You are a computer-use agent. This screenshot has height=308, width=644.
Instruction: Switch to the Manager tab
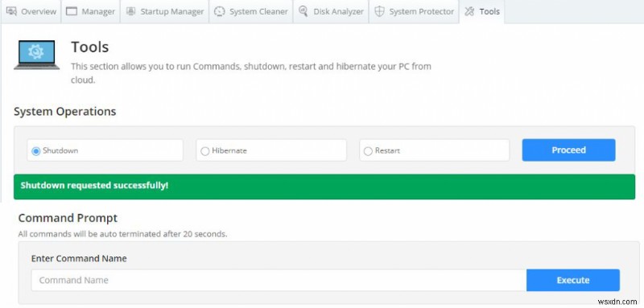point(90,11)
